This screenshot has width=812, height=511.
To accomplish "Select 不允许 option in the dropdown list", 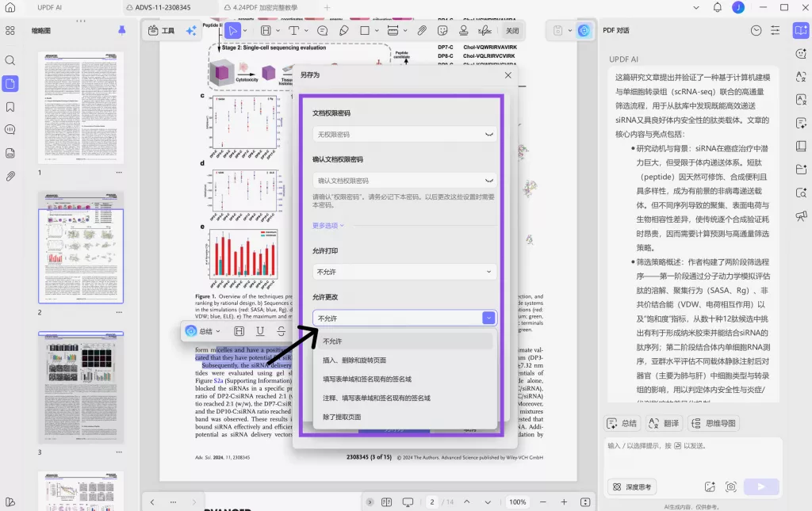I will tap(404, 341).
